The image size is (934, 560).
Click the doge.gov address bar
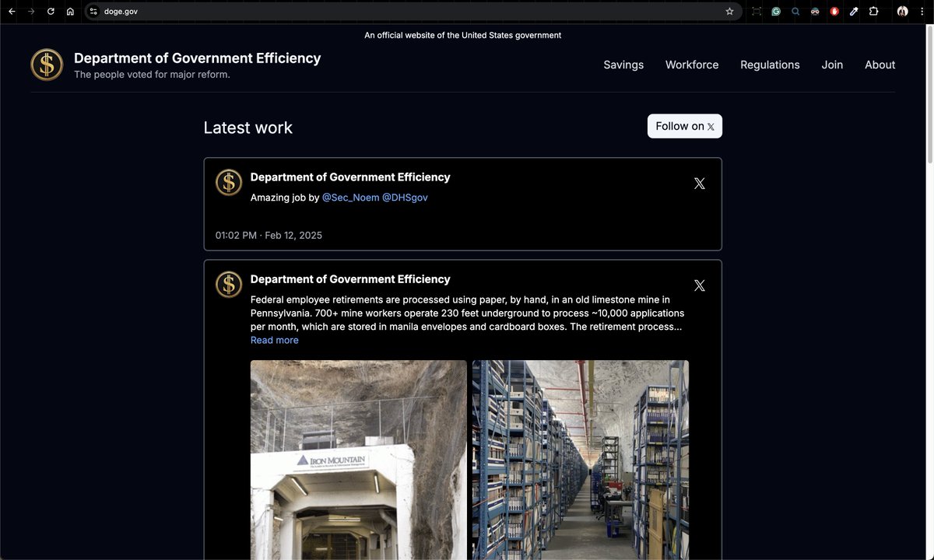click(413, 12)
